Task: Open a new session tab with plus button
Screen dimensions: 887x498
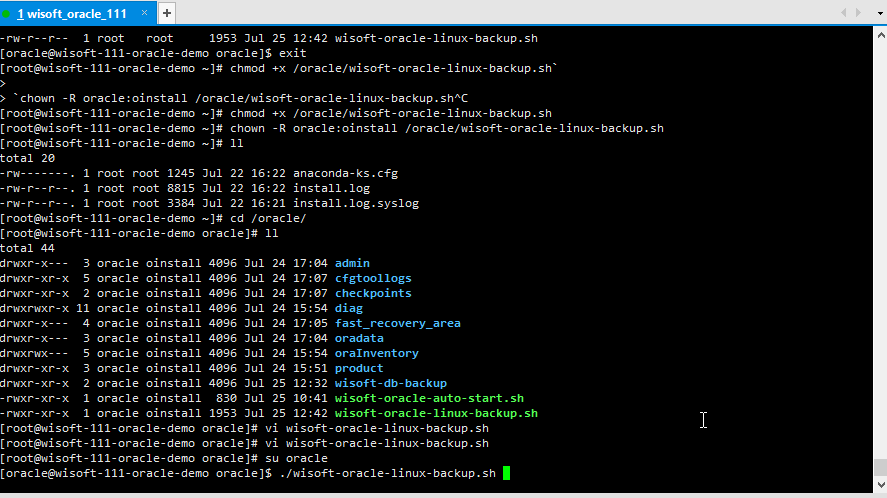Action: [166, 13]
